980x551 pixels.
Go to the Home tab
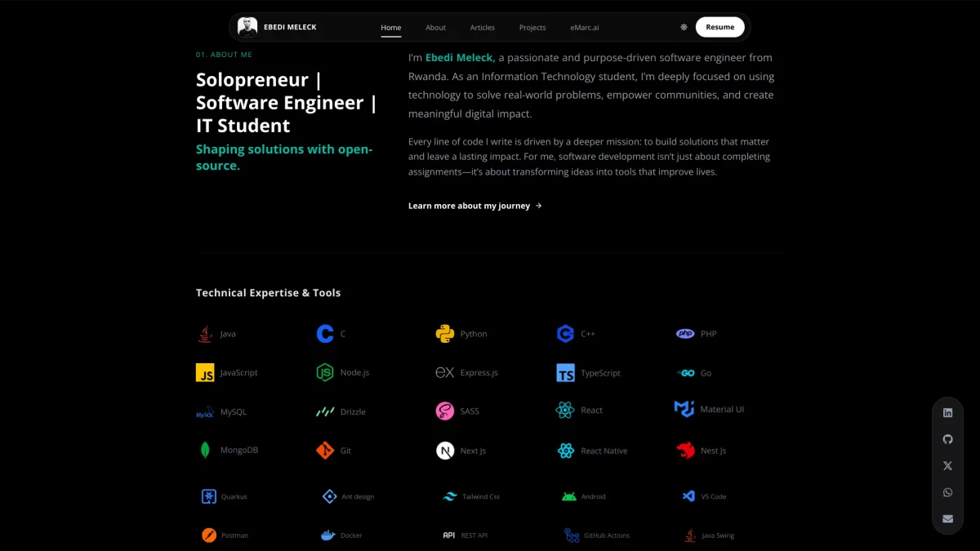pos(391,28)
